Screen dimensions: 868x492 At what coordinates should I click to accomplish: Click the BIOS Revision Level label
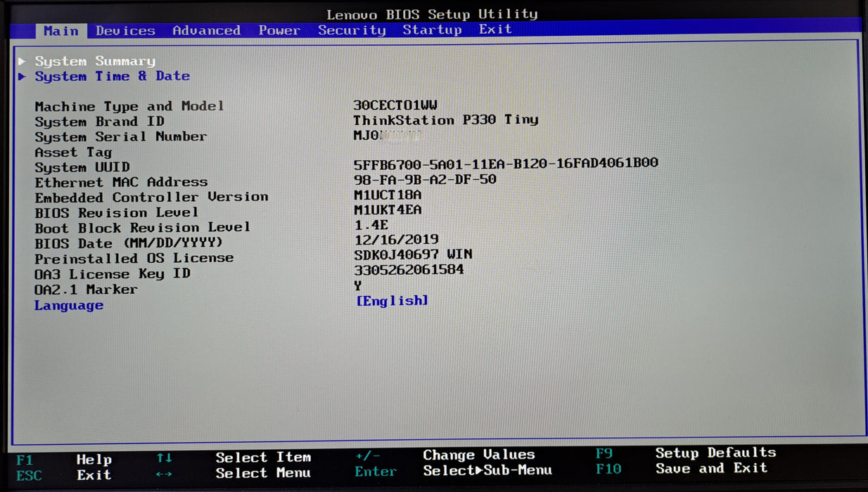coord(117,212)
